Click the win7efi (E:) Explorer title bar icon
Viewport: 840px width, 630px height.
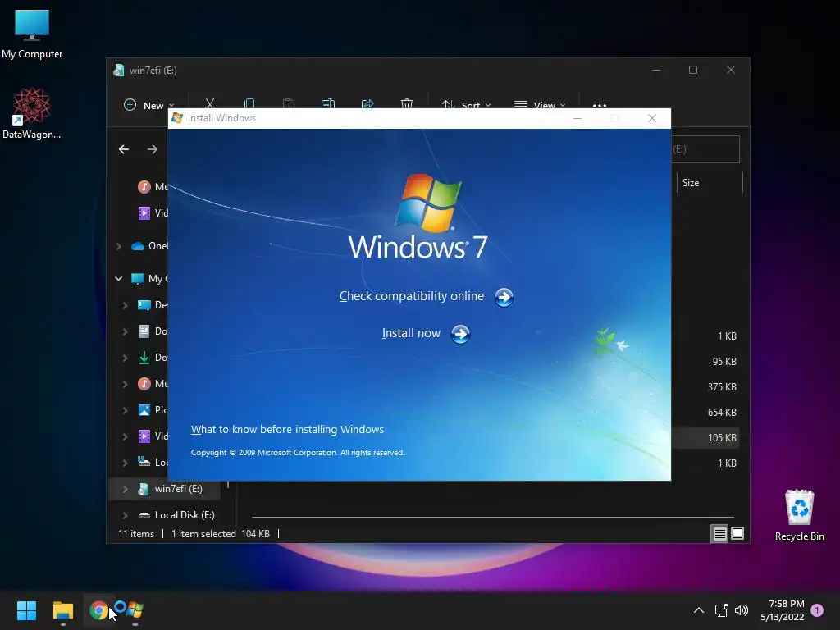point(119,71)
